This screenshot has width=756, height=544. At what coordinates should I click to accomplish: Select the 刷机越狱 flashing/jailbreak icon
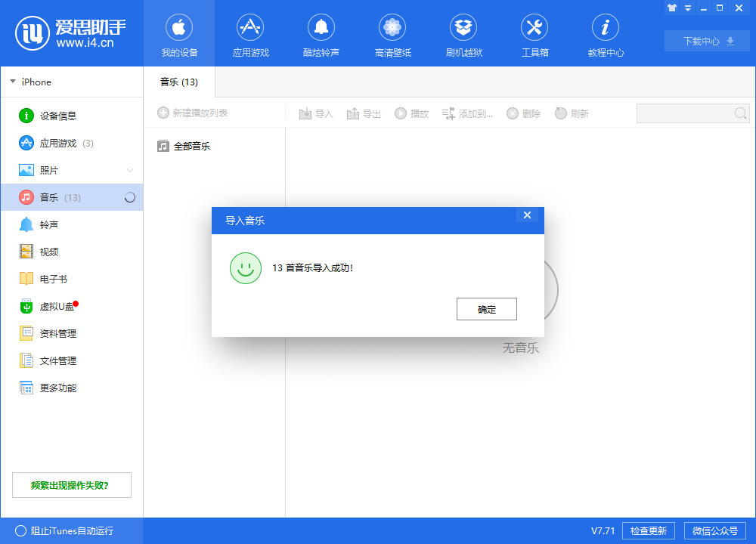tap(463, 34)
